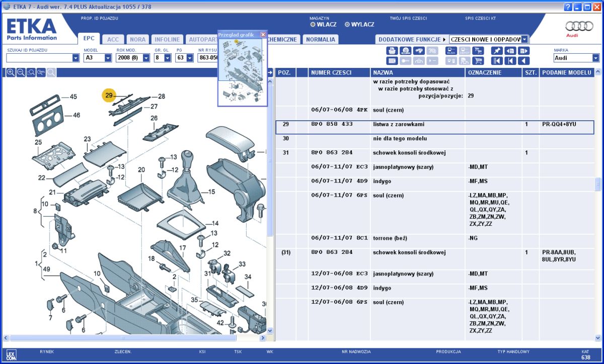
Task: Open the MODEL dropdown showing A3
Action: pos(108,58)
